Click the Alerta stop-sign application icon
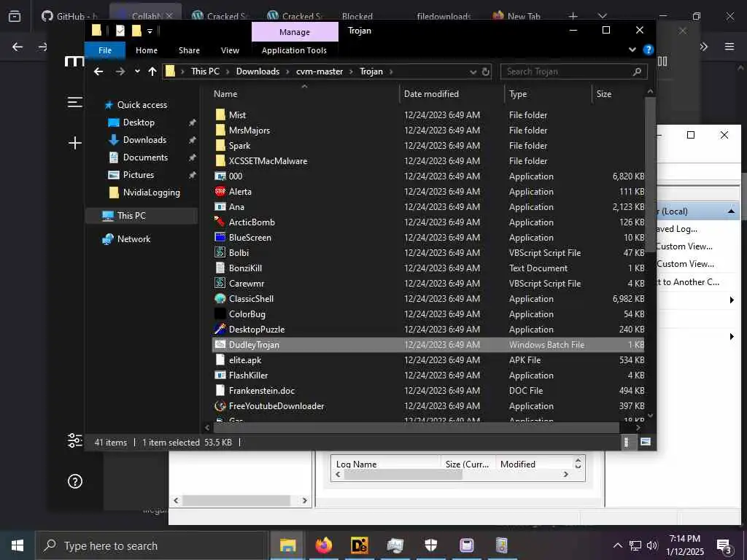 (x=220, y=192)
